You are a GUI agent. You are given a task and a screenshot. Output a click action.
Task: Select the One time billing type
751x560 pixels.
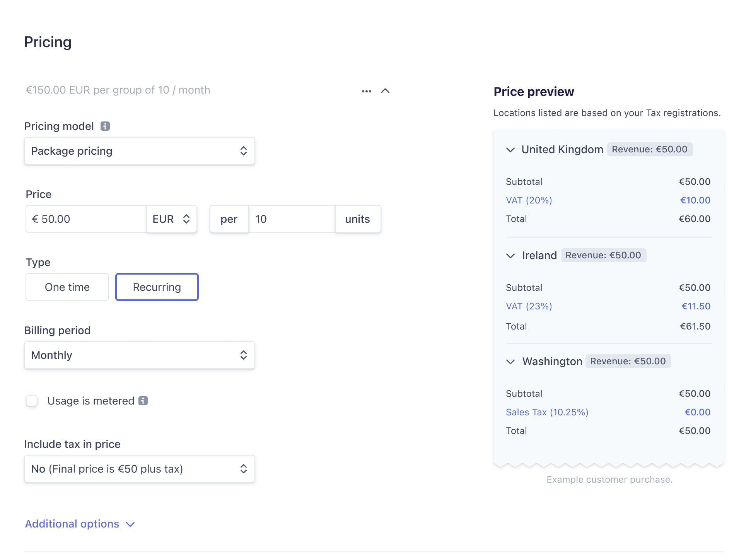[67, 287]
